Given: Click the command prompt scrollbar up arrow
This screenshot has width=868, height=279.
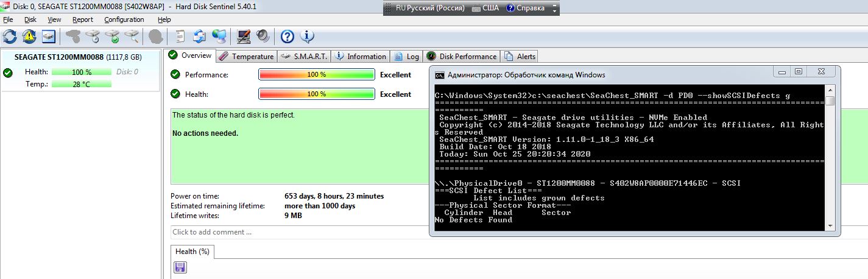Looking at the screenshot, I should point(830,90).
